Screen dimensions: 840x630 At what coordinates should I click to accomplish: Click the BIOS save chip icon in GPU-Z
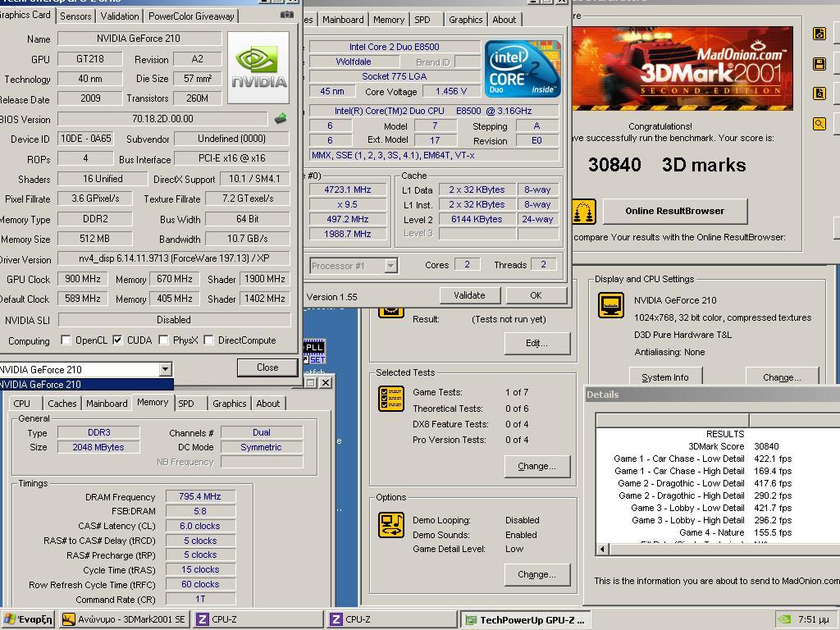[281, 119]
